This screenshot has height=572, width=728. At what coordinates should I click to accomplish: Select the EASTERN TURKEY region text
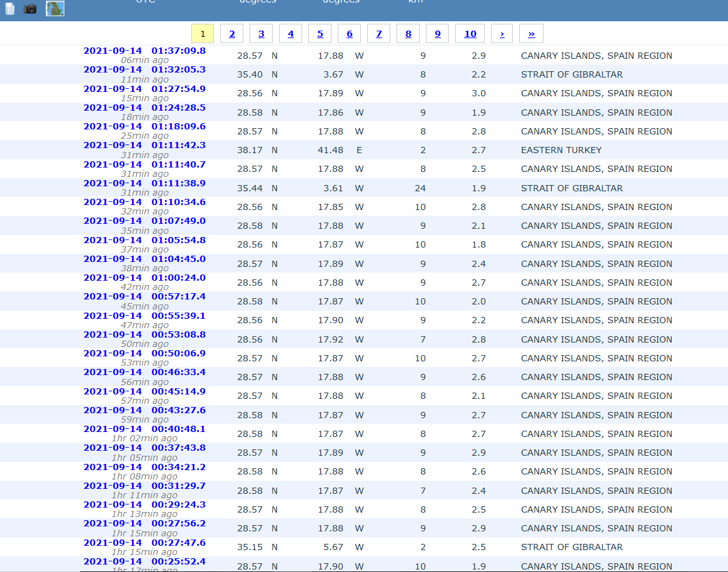(x=561, y=150)
